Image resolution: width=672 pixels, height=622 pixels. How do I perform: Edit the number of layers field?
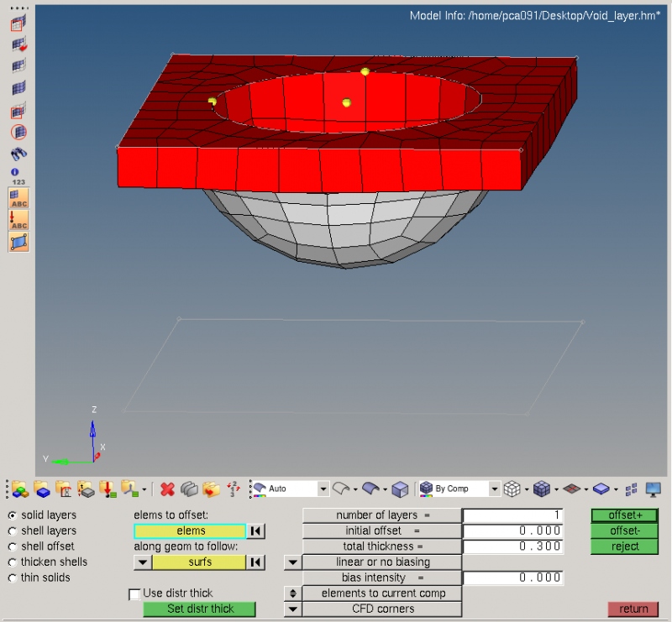[x=513, y=515]
